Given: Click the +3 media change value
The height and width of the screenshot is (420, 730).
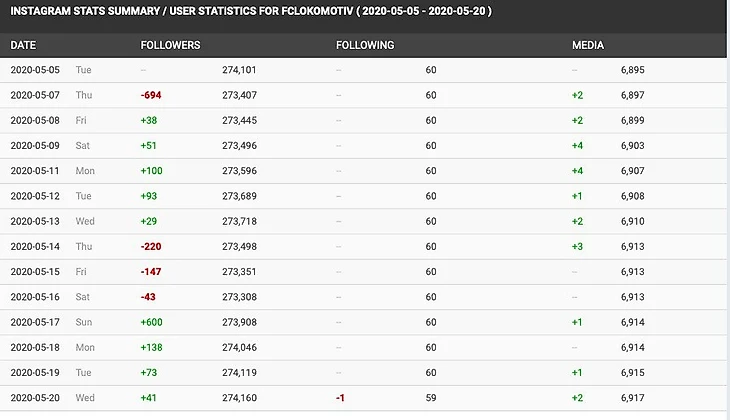Looking at the screenshot, I should point(578,246).
